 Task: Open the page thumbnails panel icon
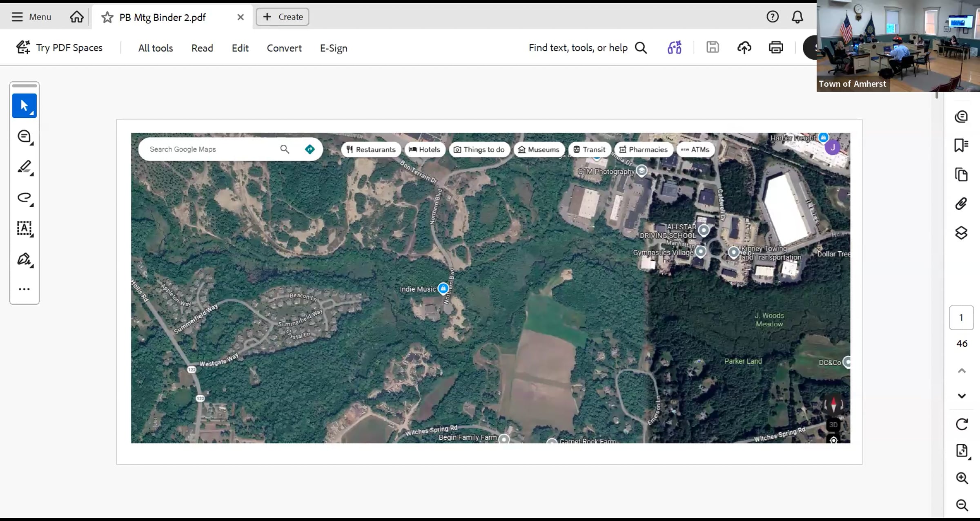click(x=961, y=174)
